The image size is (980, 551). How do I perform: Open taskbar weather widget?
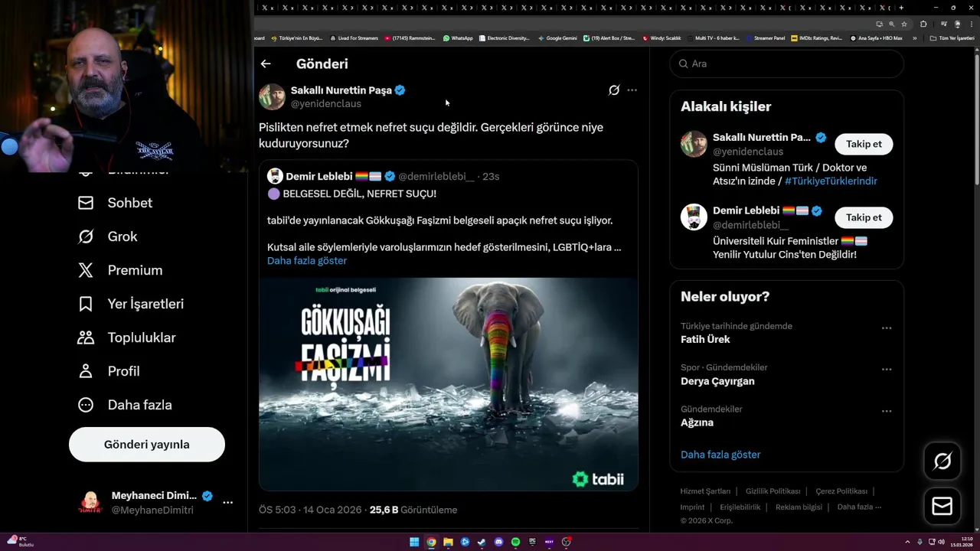click(21, 541)
